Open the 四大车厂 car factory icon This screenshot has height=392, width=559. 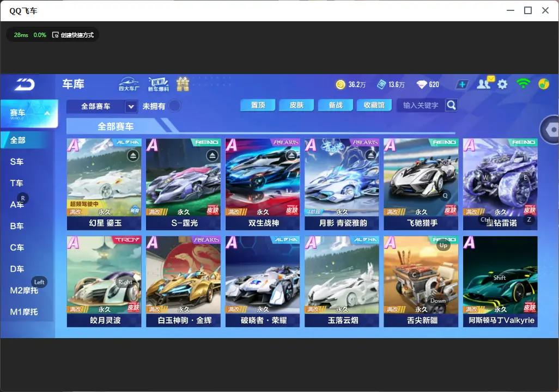pos(129,84)
